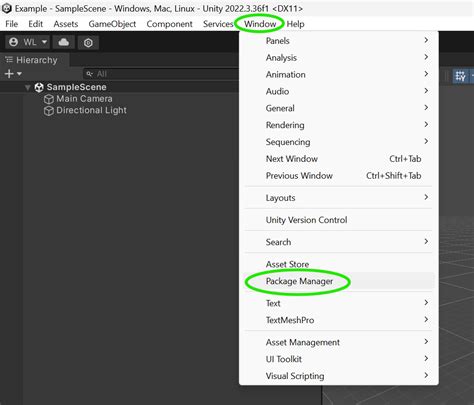This screenshot has width=474, height=405.
Task: Click the Main Camera cube icon
Action: click(49, 99)
